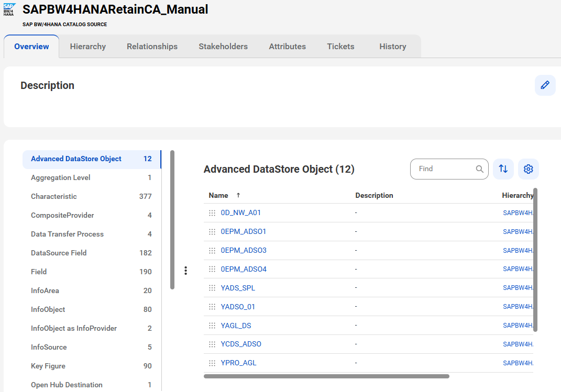Click the drag handle of row YADS_SPL
561x392 pixels.
tap(212, 288)
